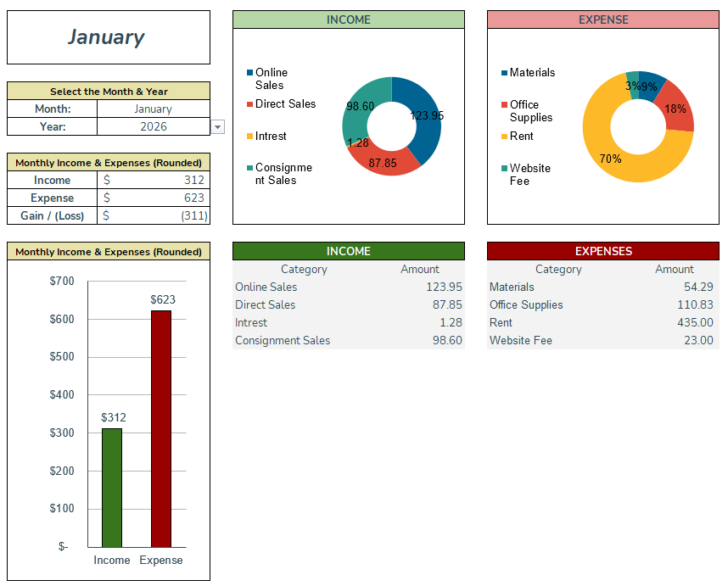Click the Rent amount cell showing 435.00

pos(693,323)
